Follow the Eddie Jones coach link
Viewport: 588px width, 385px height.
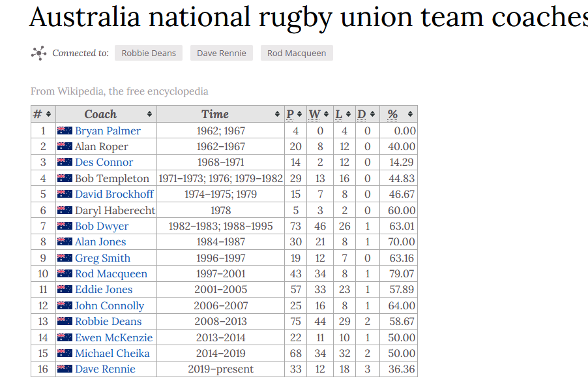(104, 289)
